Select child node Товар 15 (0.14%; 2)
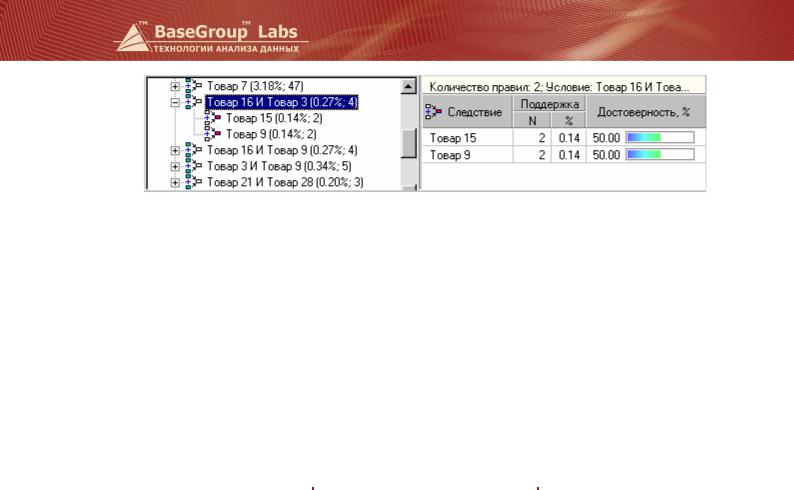The image size is (794, 490). 274,118
